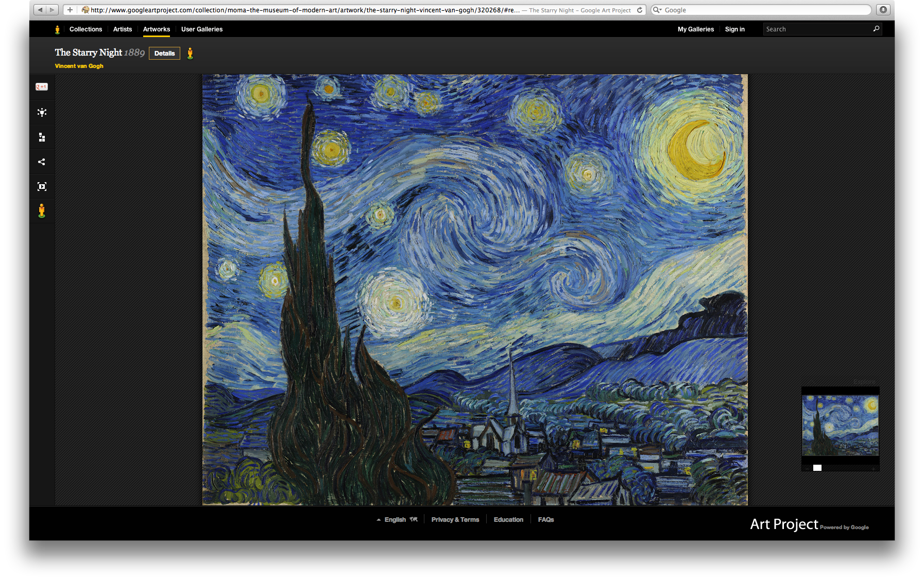
Task: Collapse the language selector arrow
Action: coord(378,520)
